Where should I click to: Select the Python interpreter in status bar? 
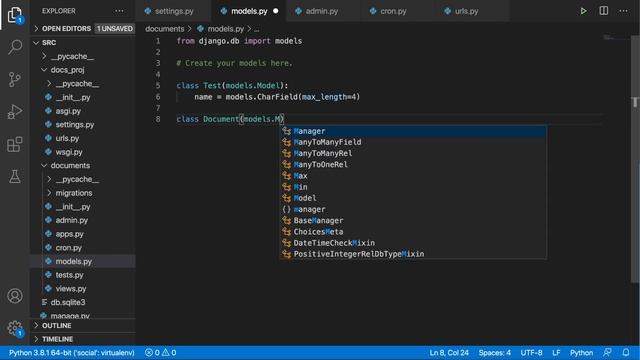[71, 352]
